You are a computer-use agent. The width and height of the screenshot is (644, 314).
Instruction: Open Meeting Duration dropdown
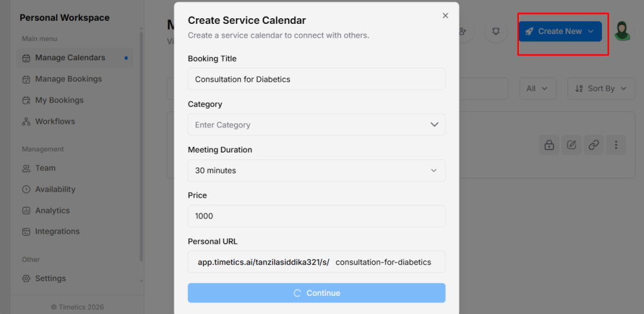tap(316, 170)
